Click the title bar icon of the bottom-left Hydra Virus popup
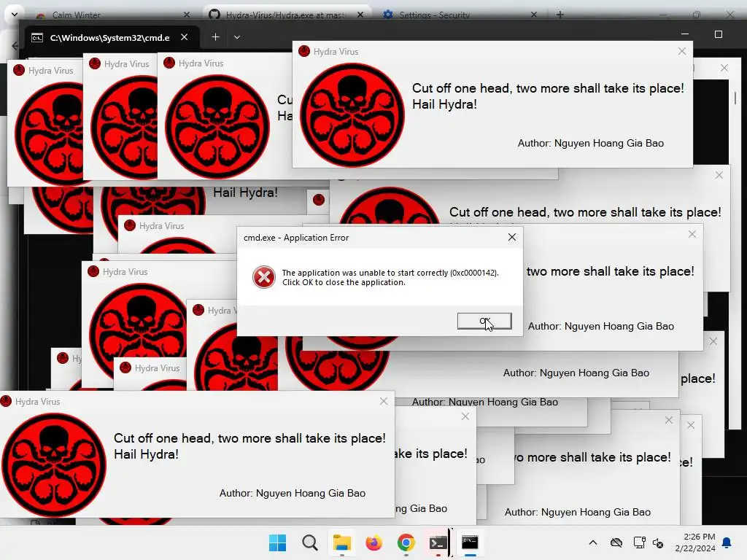 6,402
